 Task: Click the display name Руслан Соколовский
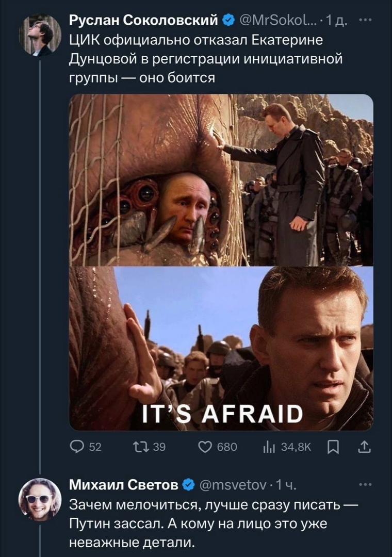[143, 21]
